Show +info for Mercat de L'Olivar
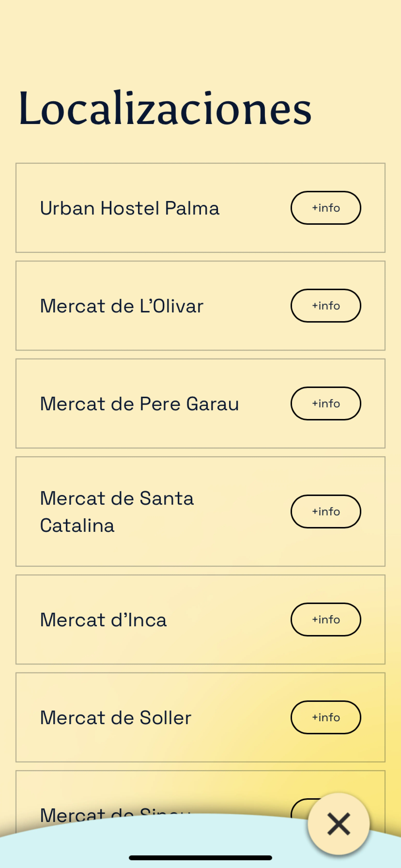401x868 pixels. coord(326,306)
